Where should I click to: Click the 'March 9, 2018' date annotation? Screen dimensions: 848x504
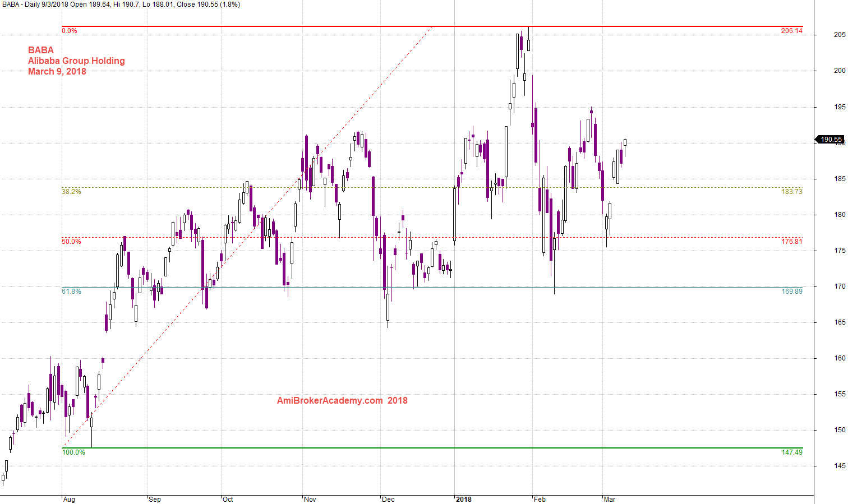pos(57,72)
